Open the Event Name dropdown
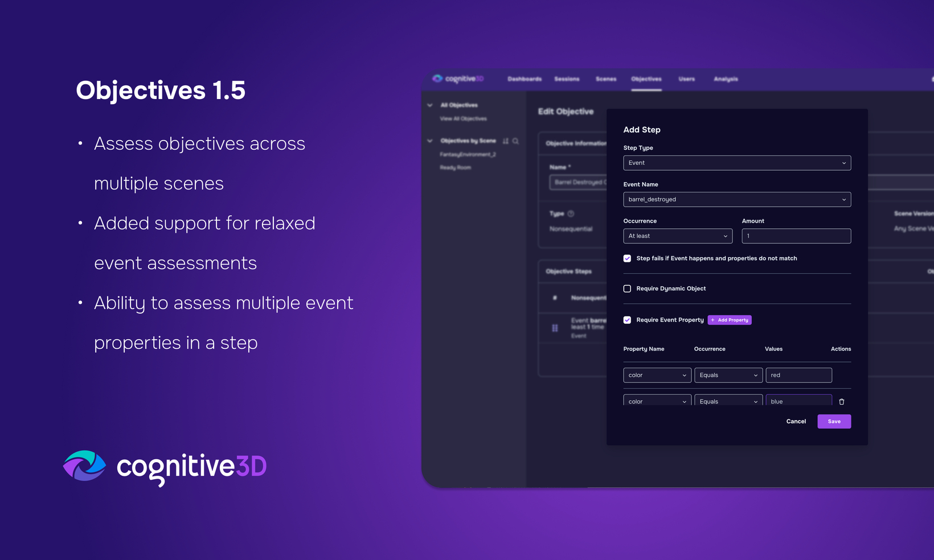 point(737,199)
